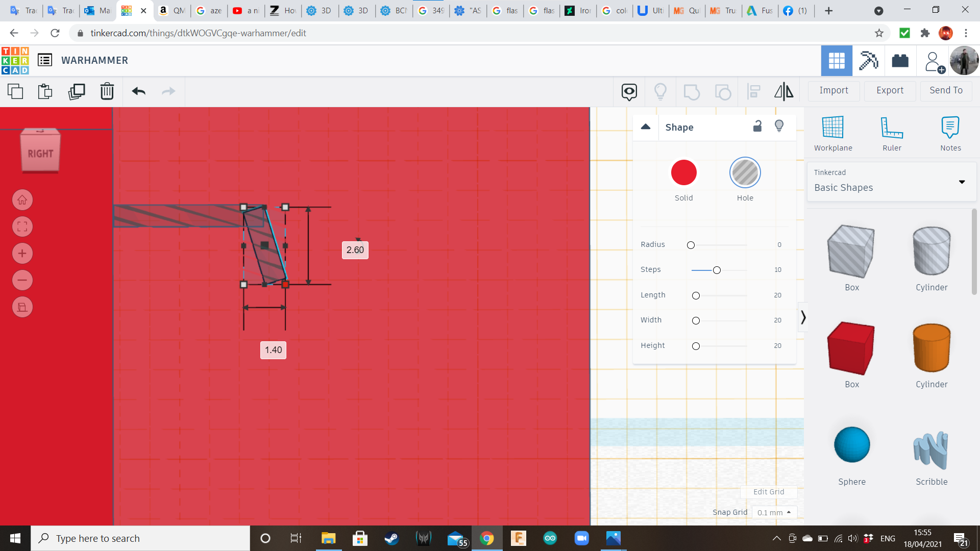This screenshot has width=980, height=551.
Task: Set shape to Solid
Action: click(x=683, y=173)
